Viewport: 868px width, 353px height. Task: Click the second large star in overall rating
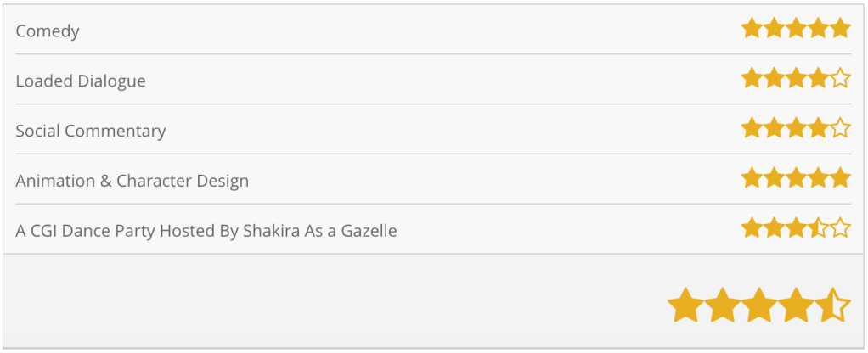click(x=722, y=305)
